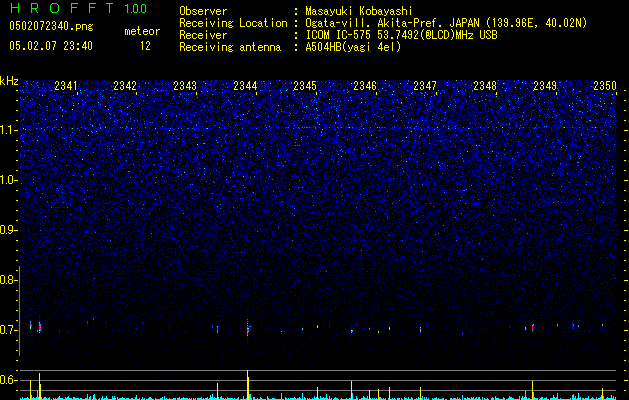Click the date stamp 05.02.07 23:40
This screenshot has height=400, width=629.
(51, 46)
